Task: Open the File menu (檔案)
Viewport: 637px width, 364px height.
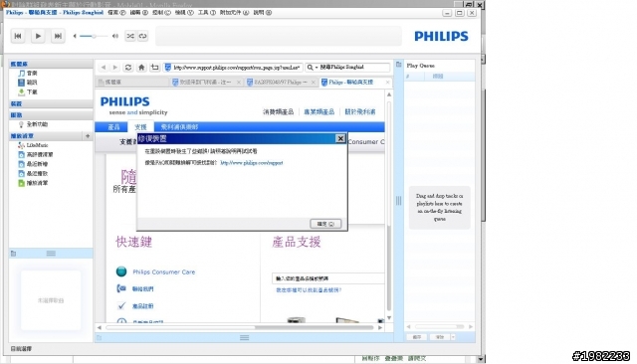Action: (x=116, y=13)
